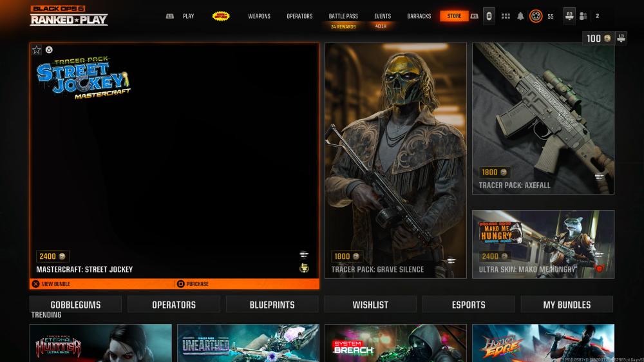The width and height of the screenshot is (644, 362).
Task: Click the triangle button icon on Street Jockey
Action: pos(49,50)
